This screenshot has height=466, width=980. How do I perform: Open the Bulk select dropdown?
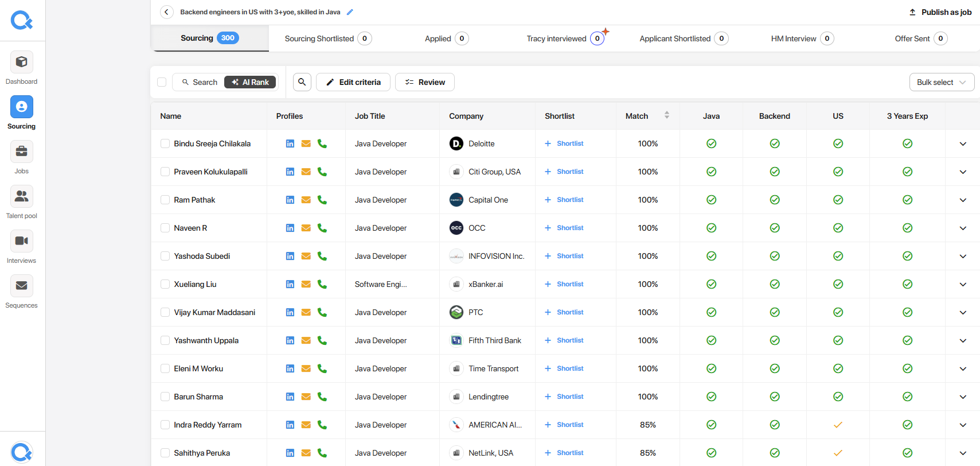point(942,82)
